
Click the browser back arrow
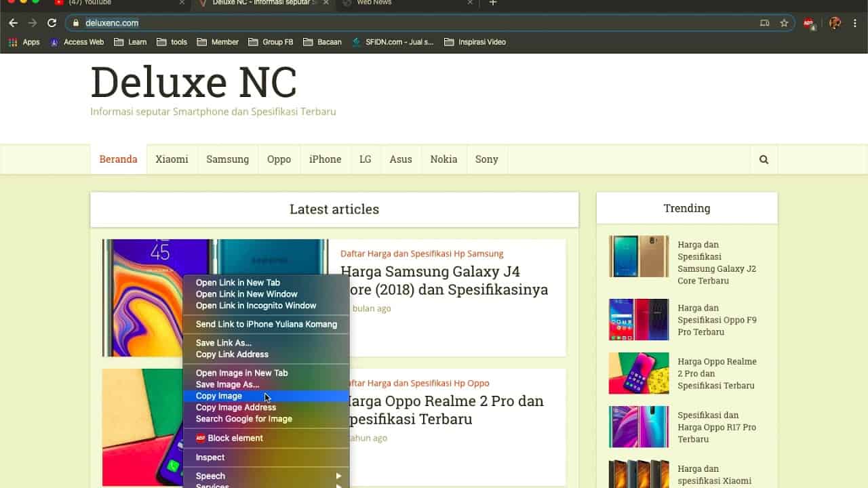tap(13, 23)
